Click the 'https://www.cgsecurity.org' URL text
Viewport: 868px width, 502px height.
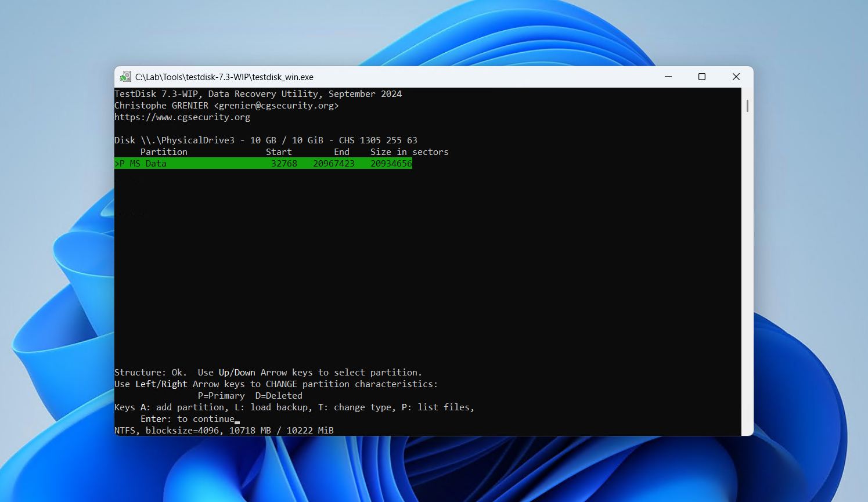[x=182, y=117]
